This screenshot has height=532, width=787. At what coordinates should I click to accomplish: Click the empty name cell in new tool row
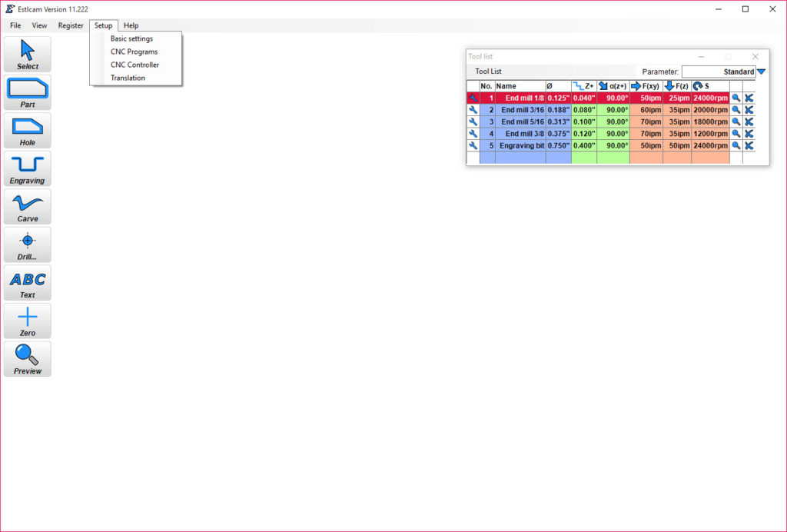coord(520,158)
